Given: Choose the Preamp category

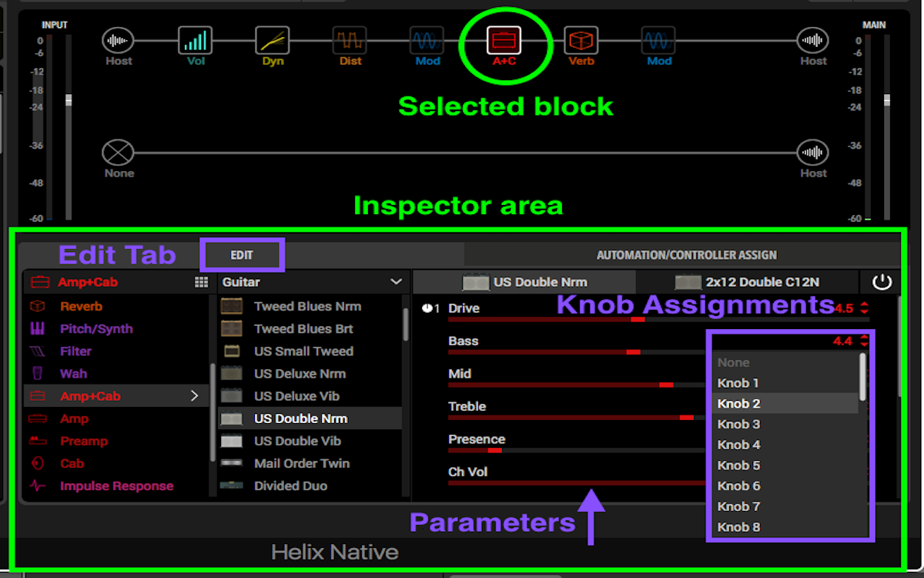Looking at the screenshot, I should [116, 441].
